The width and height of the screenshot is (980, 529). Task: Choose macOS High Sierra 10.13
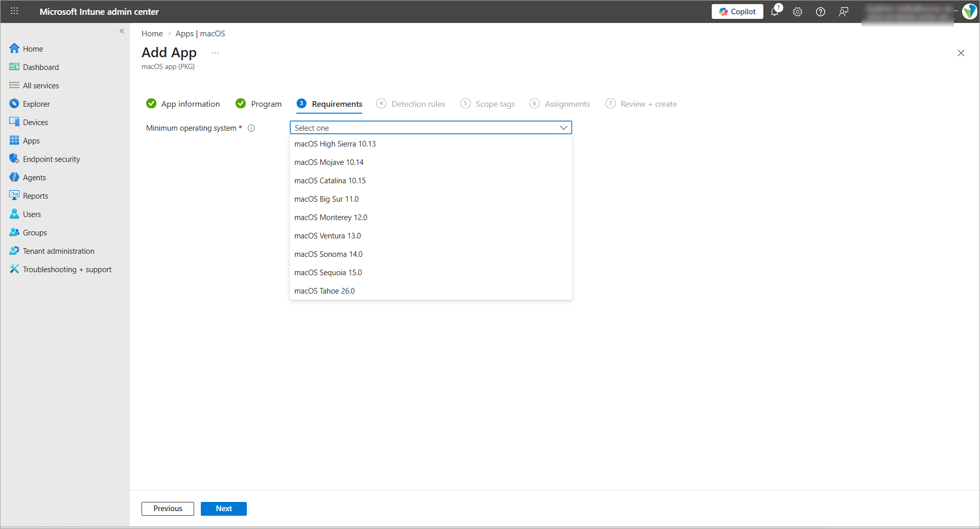(431, 144)
